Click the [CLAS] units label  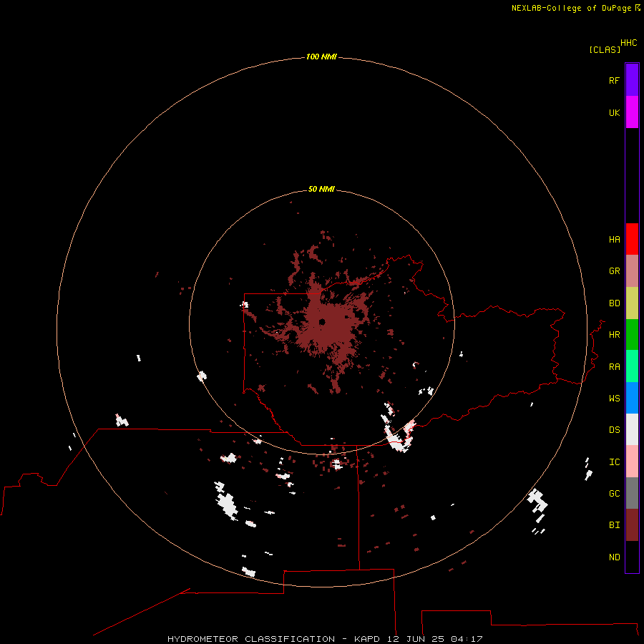(605, 49)
